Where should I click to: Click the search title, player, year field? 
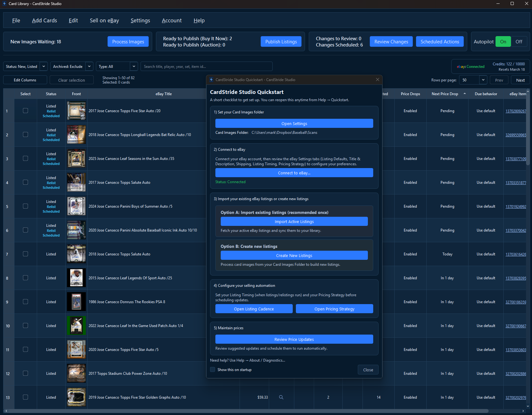point(206,67)
